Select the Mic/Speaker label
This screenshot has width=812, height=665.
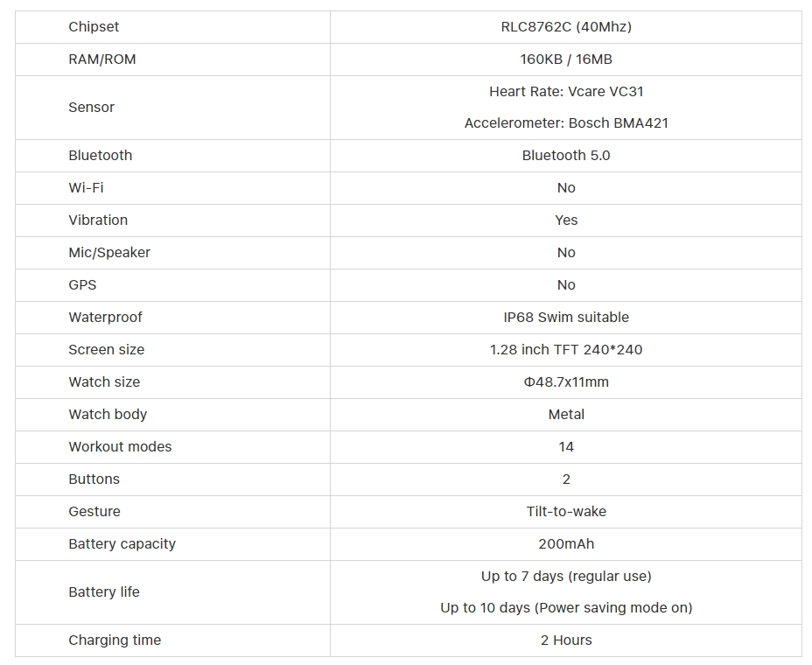(x=109, y=253)
